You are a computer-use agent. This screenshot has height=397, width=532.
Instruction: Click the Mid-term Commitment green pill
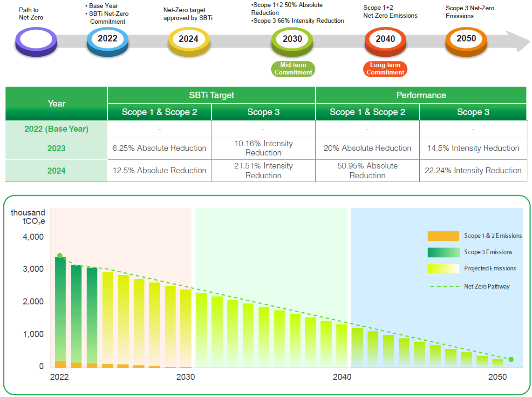click(x=293, y=69)
